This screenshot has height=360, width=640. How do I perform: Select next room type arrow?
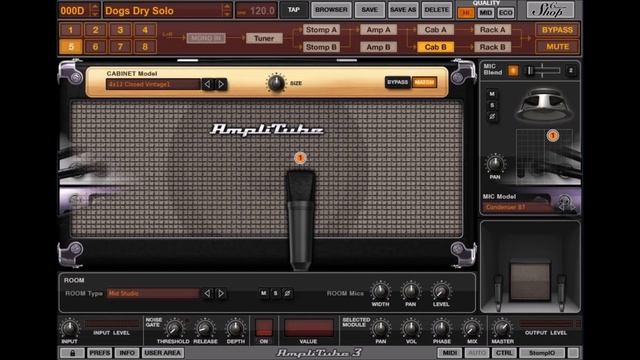[x=221, y=293]
